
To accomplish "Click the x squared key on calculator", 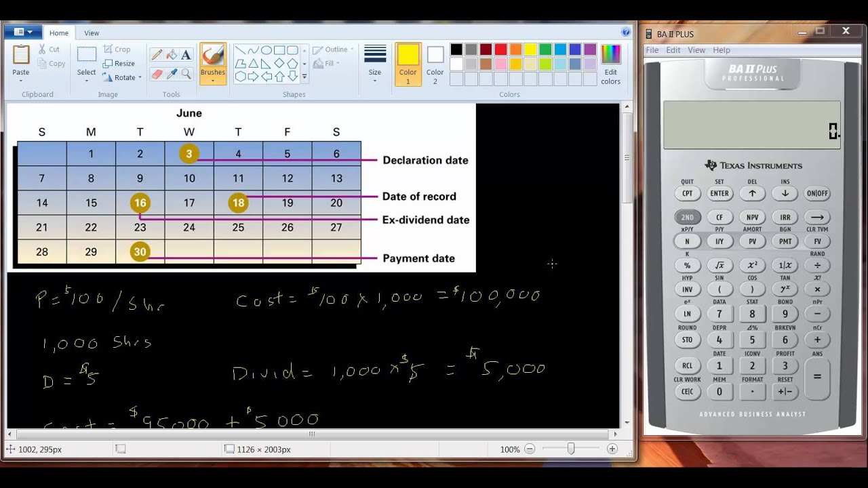I will [752, 266].
